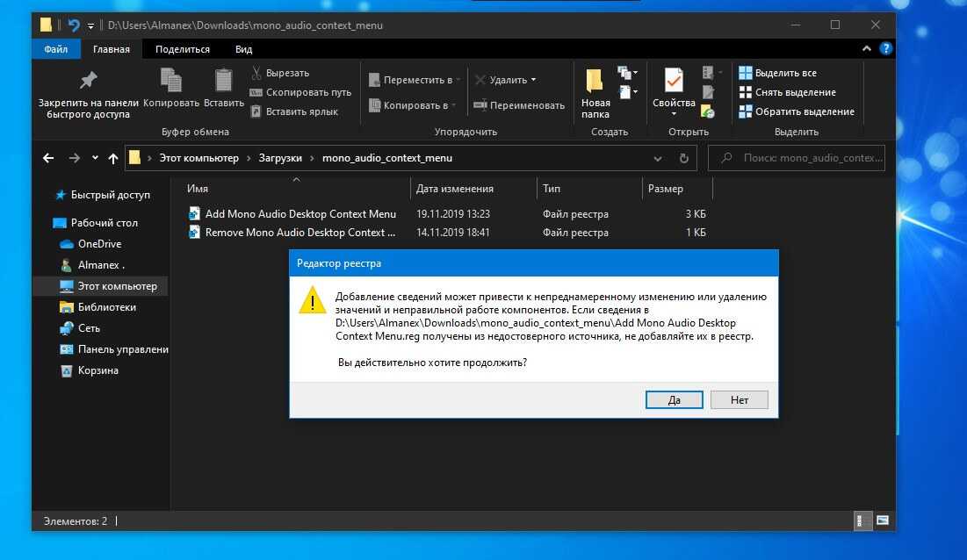The image size is (967, 560).
Task: Switch to the Вид (View) ribbon tab
Action: pyautogui.click(x=243, y=49)
